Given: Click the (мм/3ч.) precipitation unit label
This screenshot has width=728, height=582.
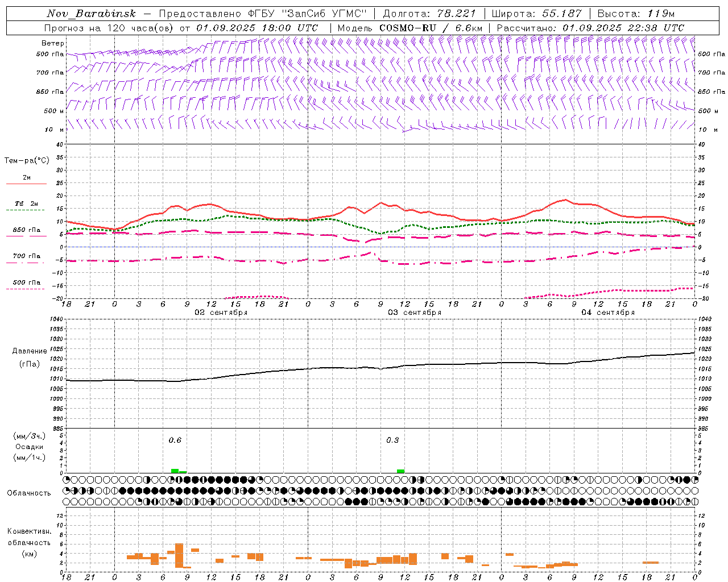Looking at the screenshot, I should (x=29, y=436).
